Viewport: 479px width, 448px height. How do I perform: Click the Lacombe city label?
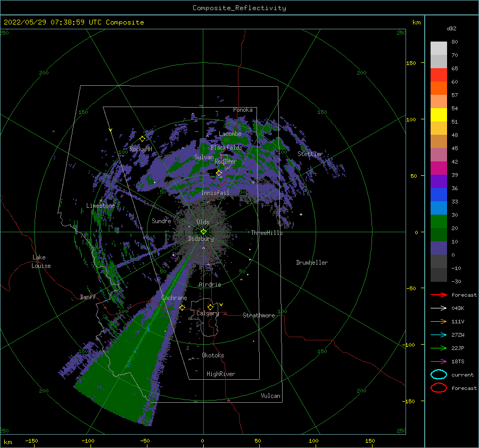[230, 134]
